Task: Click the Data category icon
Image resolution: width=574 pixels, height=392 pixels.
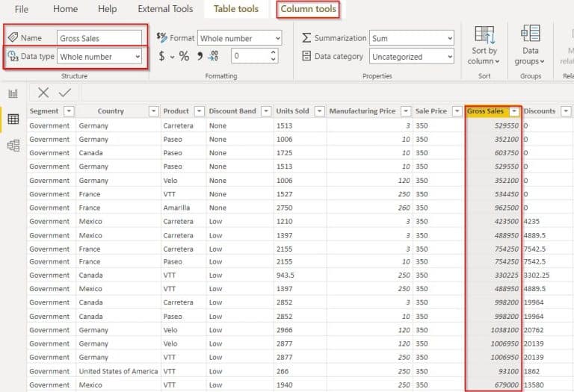Action: coord(306,56)
